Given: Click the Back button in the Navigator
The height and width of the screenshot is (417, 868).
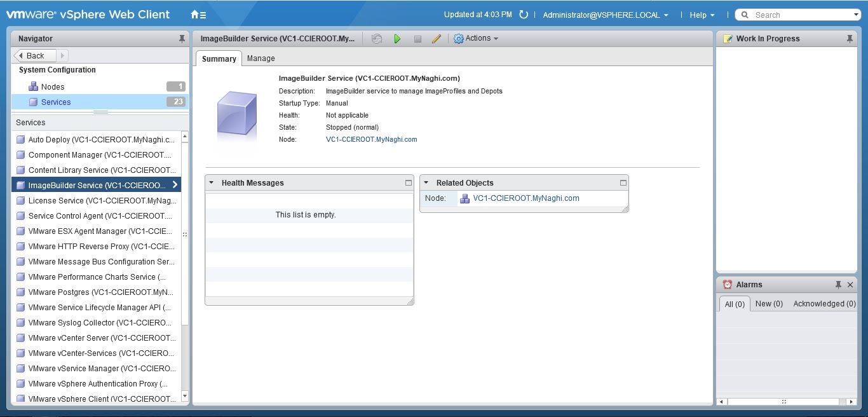Looking at the screenshot, I should [x=35, y=56].
